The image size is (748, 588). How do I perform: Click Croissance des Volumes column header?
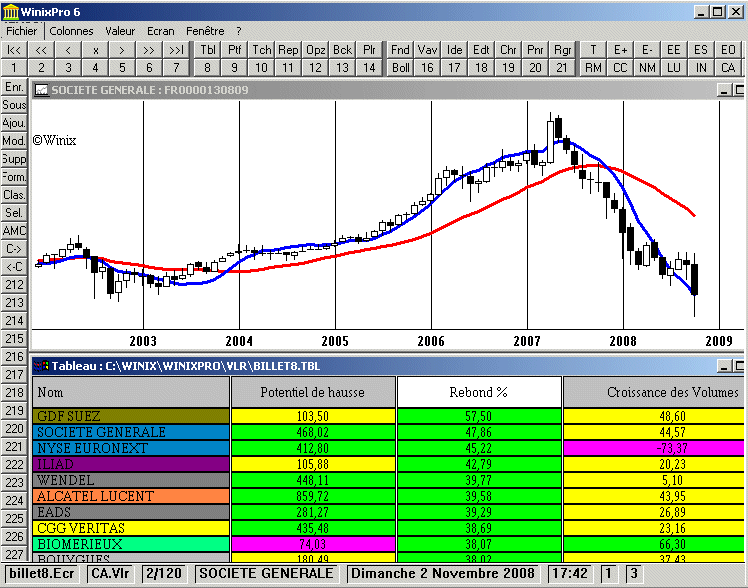(x=654, y=392)
